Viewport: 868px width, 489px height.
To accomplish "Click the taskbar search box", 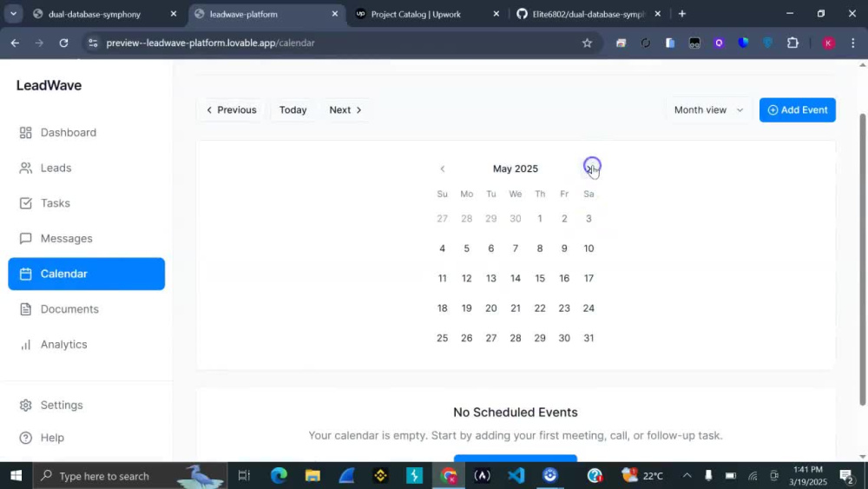I will click(x=130, y=476).
